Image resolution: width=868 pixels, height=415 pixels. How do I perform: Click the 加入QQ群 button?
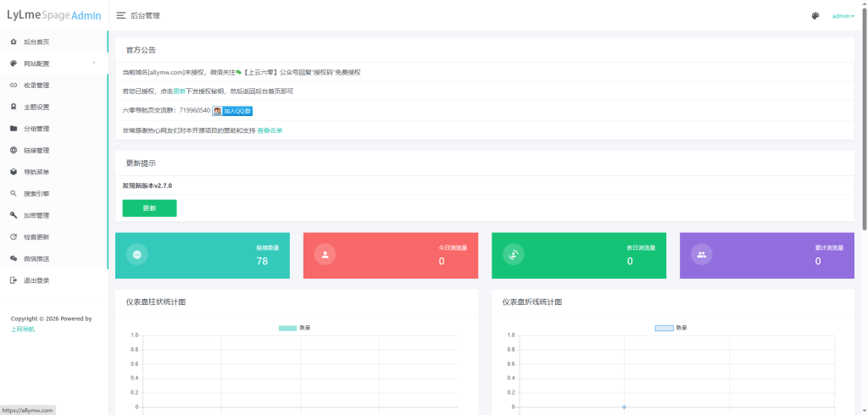[x=232, y=111]
